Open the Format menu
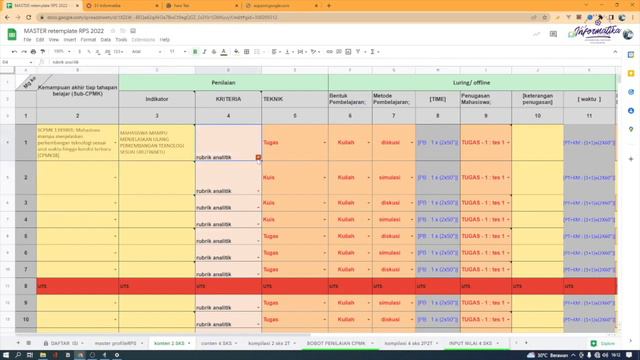 [x=88, y=40]
